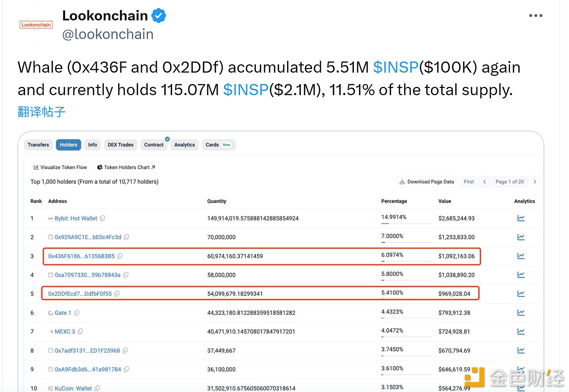The height and width of the screenshot is (392, 569).
Task: Go to next page of holders
Action: [535, 182]
